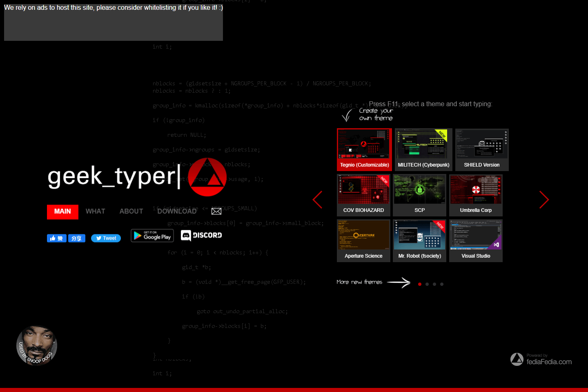Select the second carousel page dot
Image resolution: width=588 pixels, height=392 pixels.
click(427, 284)
